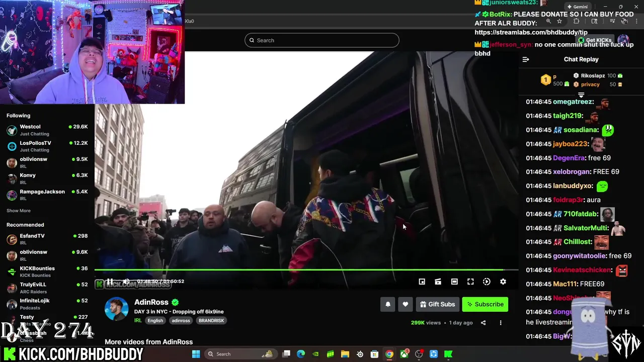Open EsfandTV recommended channel
The image size is (644, 362).
(x=47, y=239)
